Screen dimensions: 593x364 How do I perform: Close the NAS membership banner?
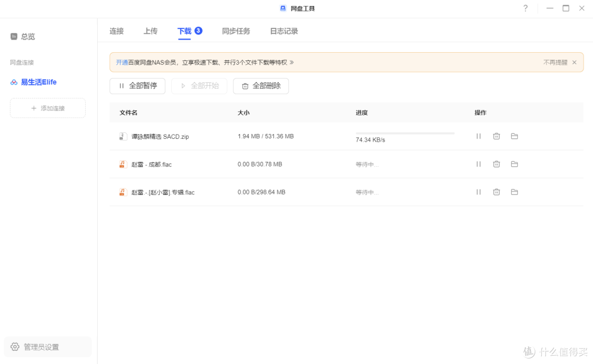[x=574, y=63]
